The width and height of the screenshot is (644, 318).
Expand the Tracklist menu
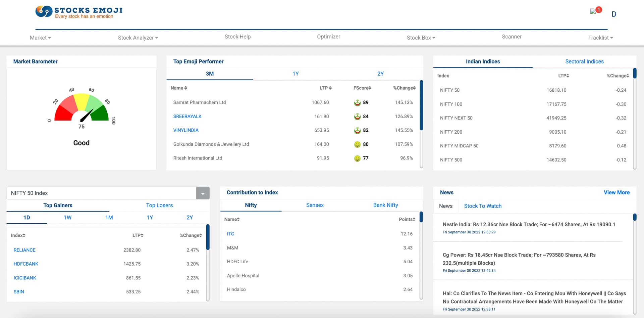pos(600,38)
